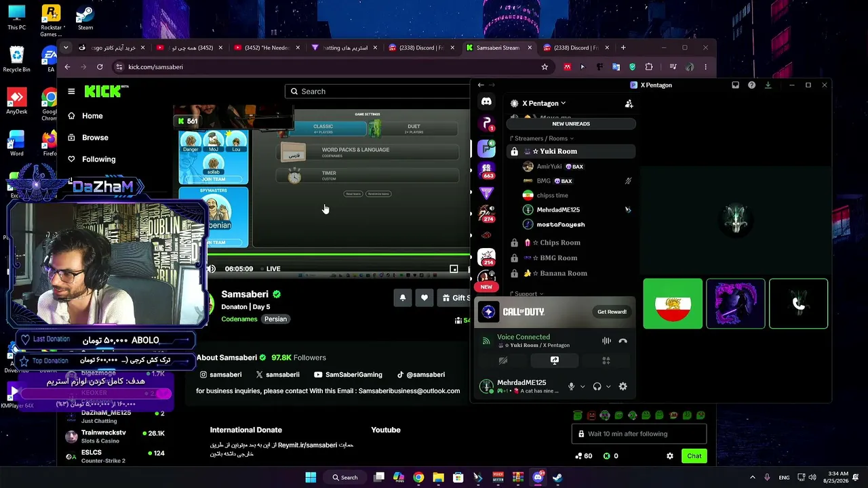
Task: Open Discord direct messages home icon
Action: click(x=486, y=102)
